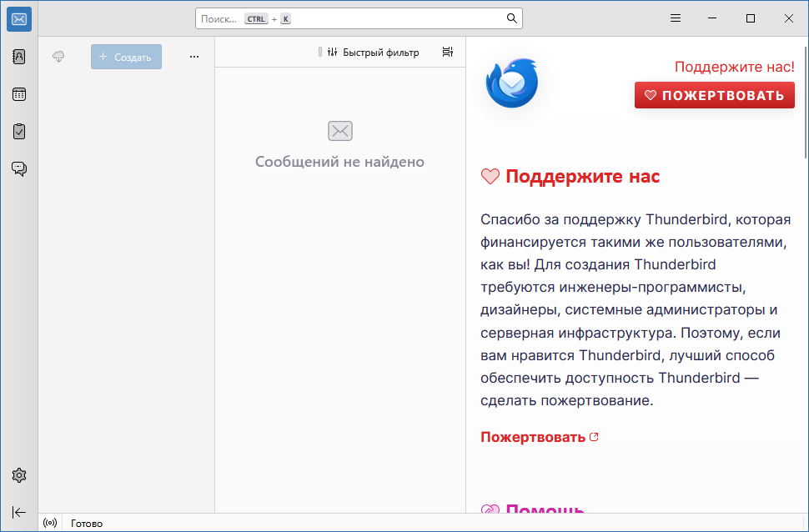
Task: Collapse the spaces toolbar
Action: click(x=19, y=512)
